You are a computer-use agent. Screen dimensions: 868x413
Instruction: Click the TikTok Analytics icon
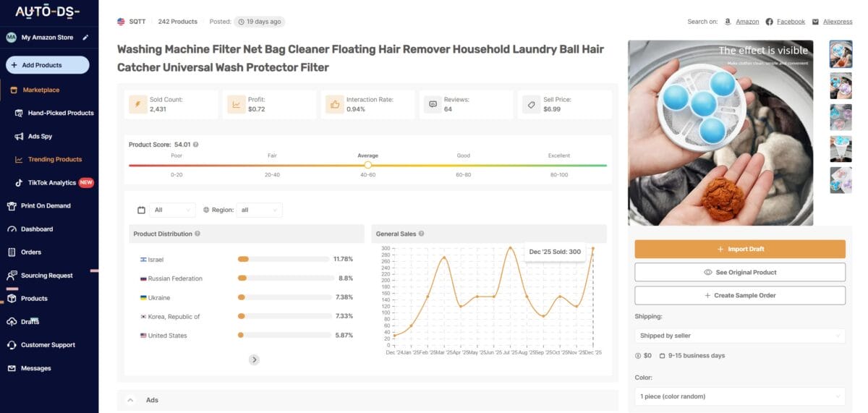(x=20, y=182)
